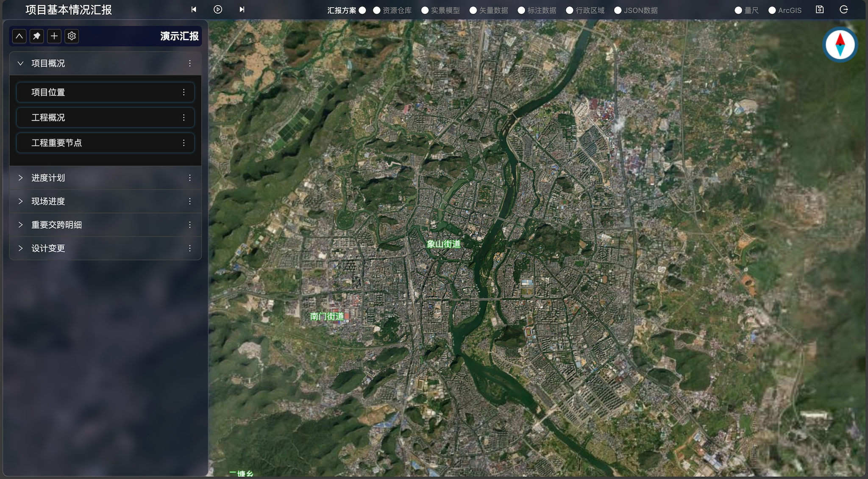Add a new item with plus icon
Screen dimensions: 868x479
pos(54,36)
